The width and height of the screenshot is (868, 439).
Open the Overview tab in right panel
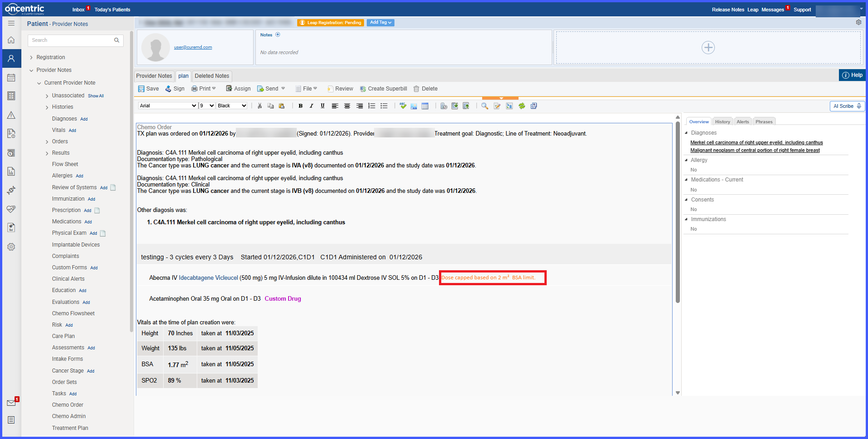[x=698, y=121]
